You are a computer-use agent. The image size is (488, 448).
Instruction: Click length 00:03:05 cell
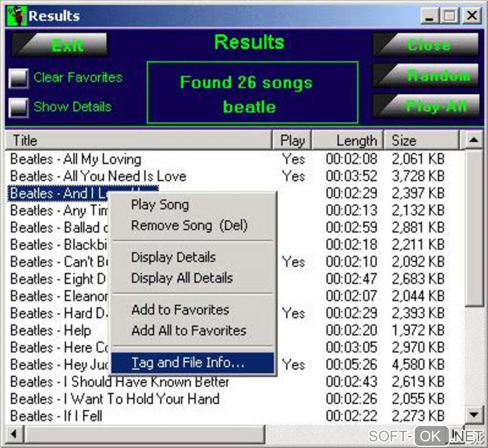pyautogui.click(x=351, y=347)
